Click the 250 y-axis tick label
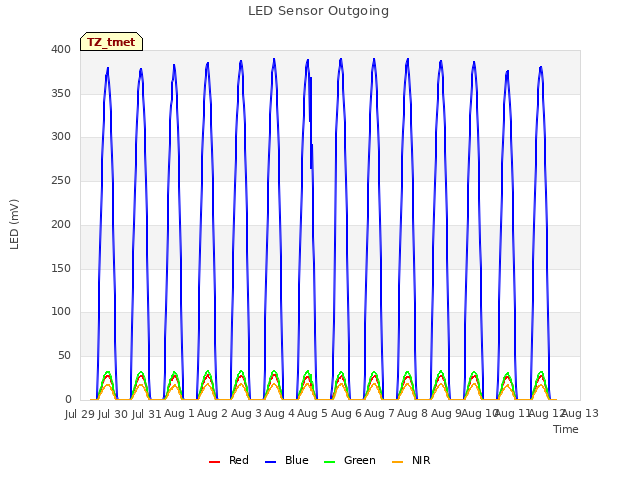The height and width of the screenshot is (480, 640). pyautogui.click(x=61, y=180)
